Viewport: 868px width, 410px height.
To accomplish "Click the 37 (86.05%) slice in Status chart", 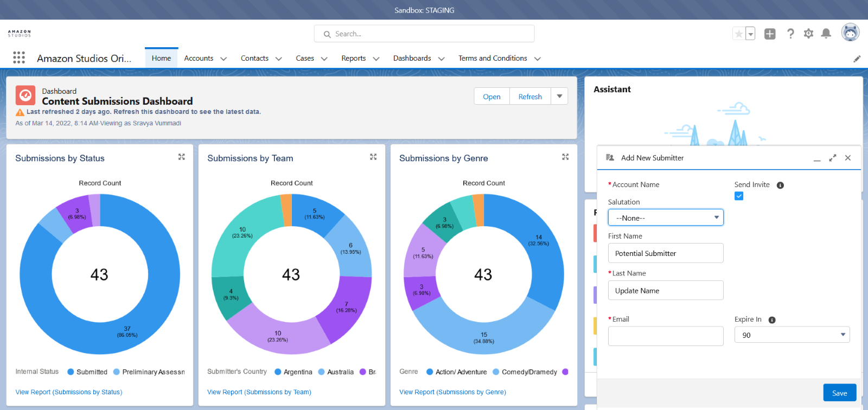I will 127,331.
